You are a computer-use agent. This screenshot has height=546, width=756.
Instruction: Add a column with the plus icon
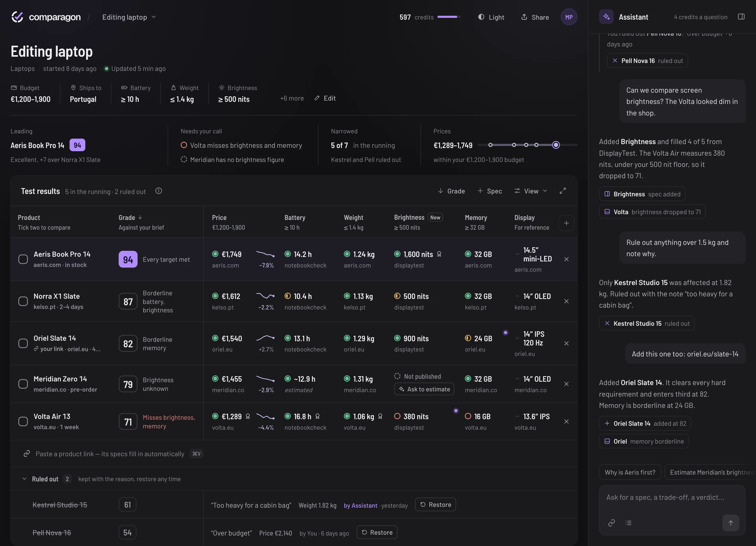click(x=566, y=223)
